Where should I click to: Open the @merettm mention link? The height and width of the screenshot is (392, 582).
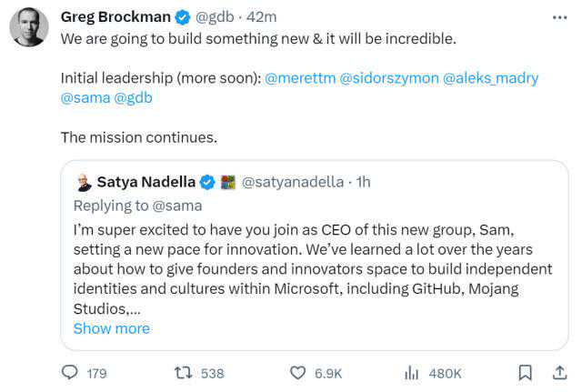pos(298,77)
